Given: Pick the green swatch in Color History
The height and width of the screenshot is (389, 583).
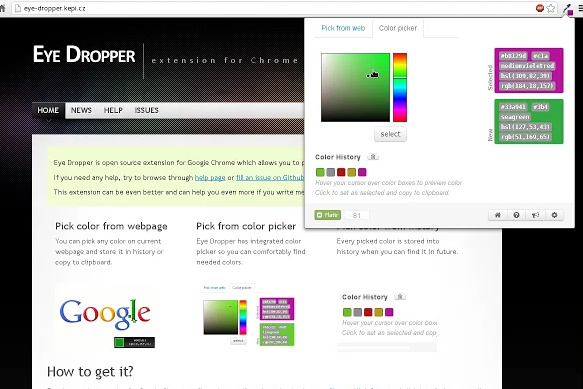Looking at the screenshot, I should tap(320, 172).
